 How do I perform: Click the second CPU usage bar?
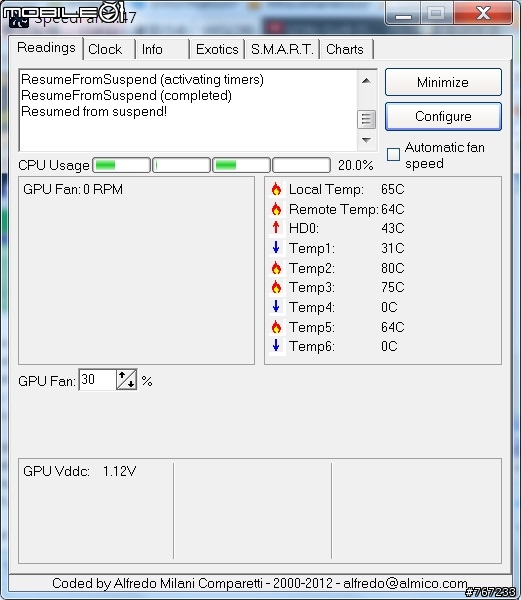pos(181,165)
